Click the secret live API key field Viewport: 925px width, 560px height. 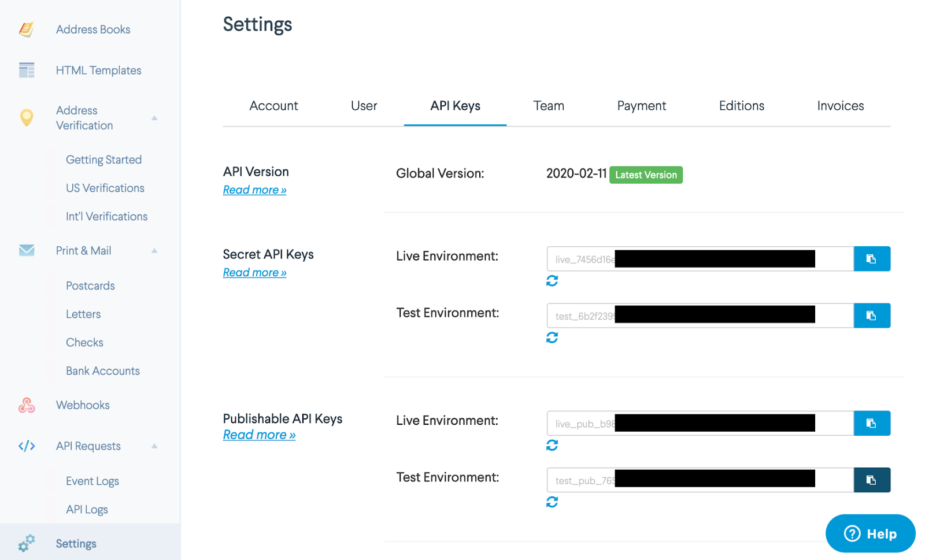(700, 259)
